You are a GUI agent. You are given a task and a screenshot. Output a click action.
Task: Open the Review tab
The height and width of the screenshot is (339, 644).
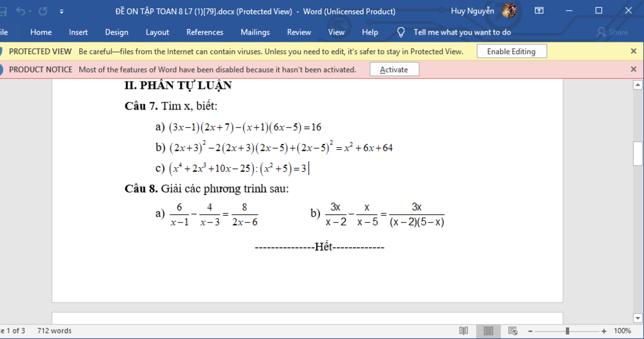(x=299, y=32)
